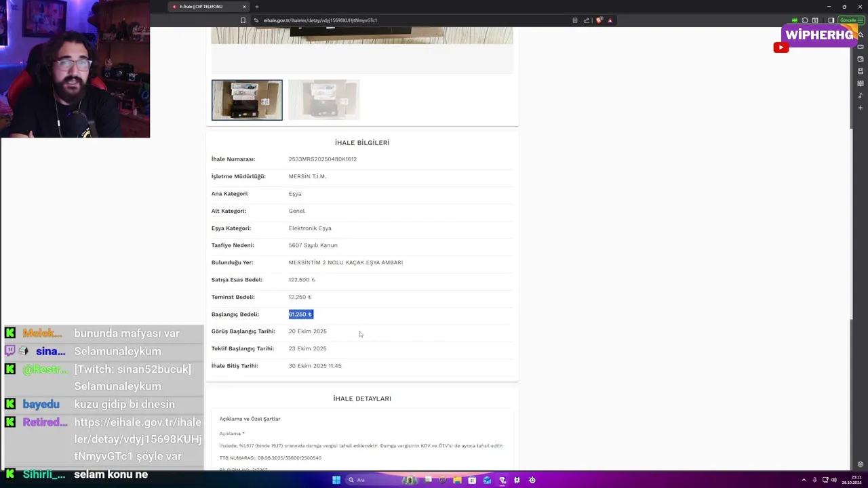The height and width of the screenshot is (488, 868).
Task: Click the Güncelle update button
Action: pyautogui.click(x=851, y=20)
